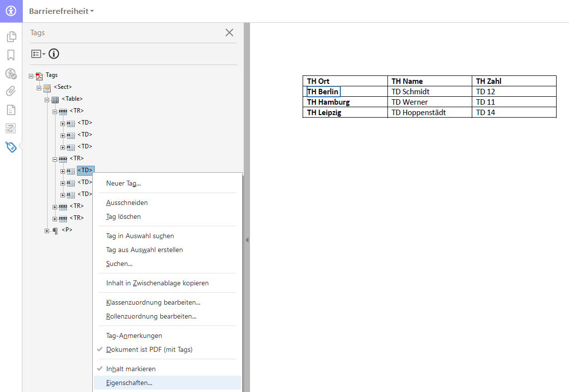
Task: Open the attachments paperclip panel
Action: [x=11, y=91]
